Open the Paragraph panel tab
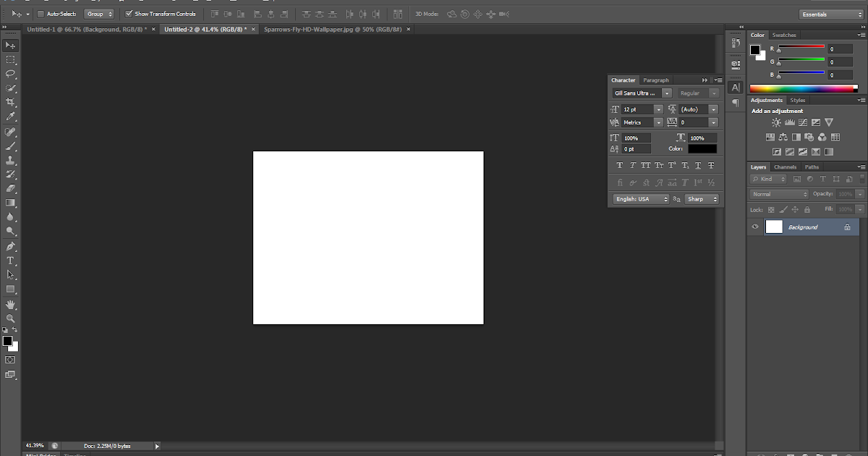The width and height of the screenshot is (868, 456). point(656,80)
